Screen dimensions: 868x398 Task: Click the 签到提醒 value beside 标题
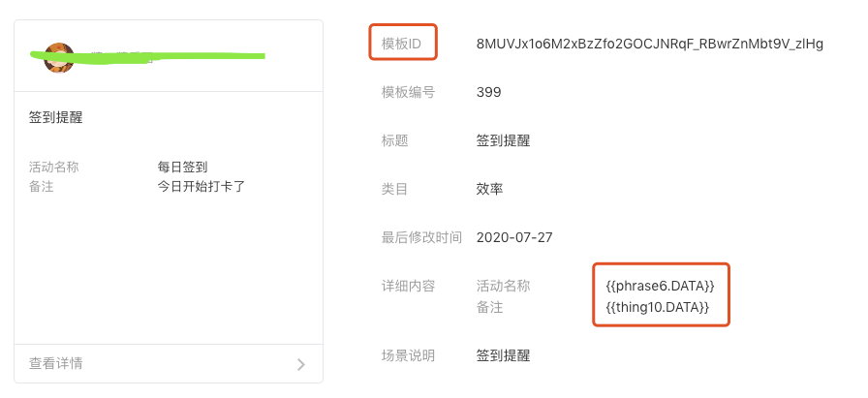click(x=503, y=140)
